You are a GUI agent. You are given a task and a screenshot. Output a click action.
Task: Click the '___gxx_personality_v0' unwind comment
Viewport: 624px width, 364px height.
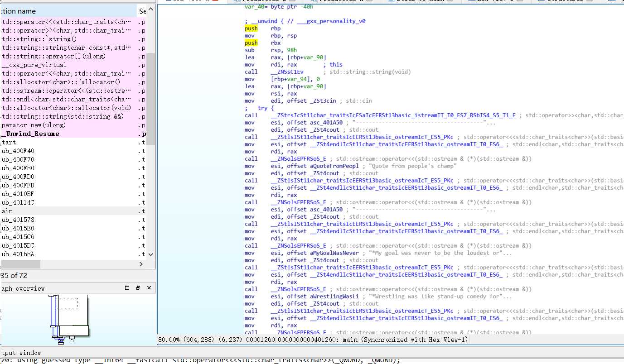click(x=331, y=21)
